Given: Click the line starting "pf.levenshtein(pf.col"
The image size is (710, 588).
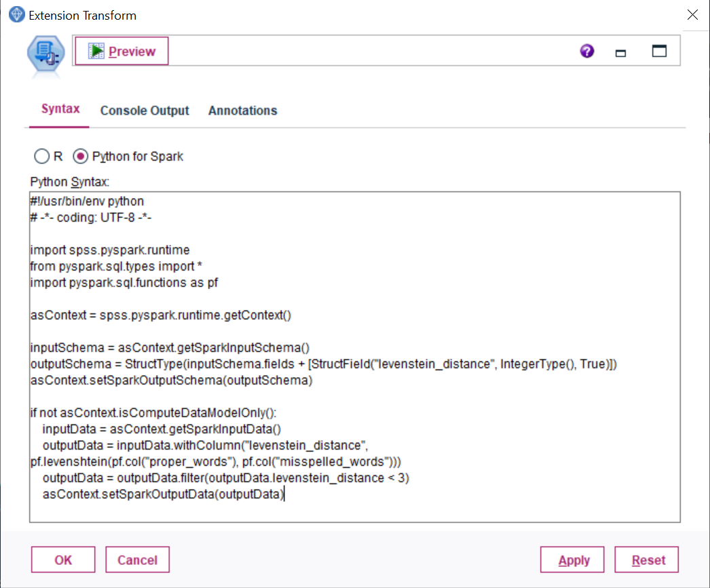Looking at the screenshot, I should click(216, 462).
